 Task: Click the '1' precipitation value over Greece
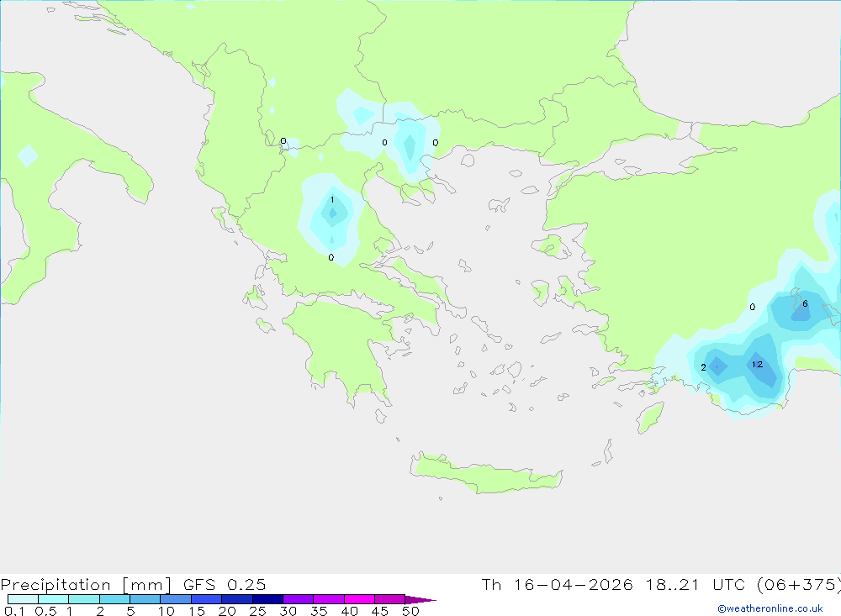pos(332,200)
